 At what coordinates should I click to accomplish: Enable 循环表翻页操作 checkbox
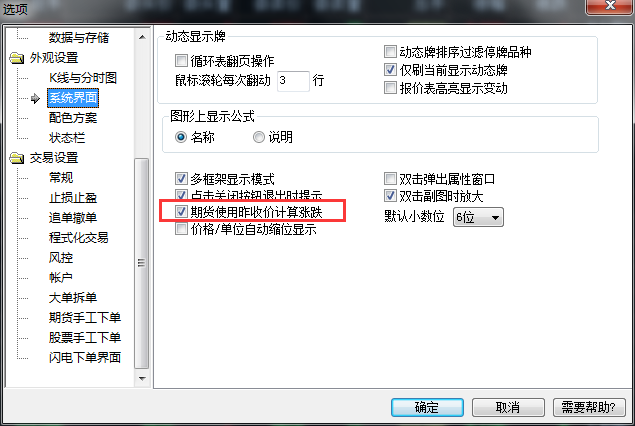181,61
